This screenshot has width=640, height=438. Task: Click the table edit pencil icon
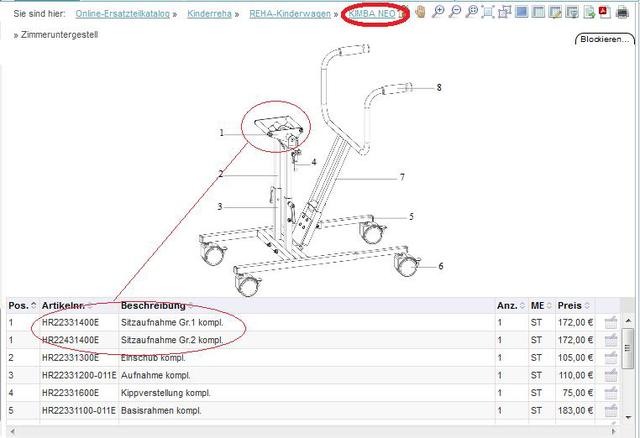pyautogui.click(x=555, y=12)
